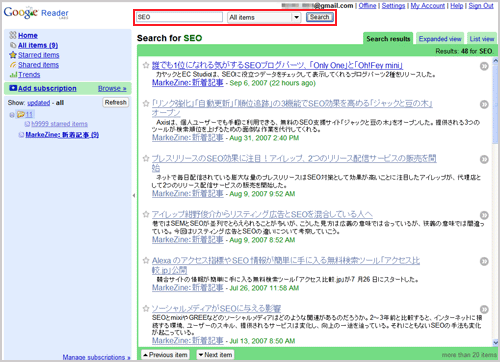Click the results scrollbar down arrow

point(495,342)
